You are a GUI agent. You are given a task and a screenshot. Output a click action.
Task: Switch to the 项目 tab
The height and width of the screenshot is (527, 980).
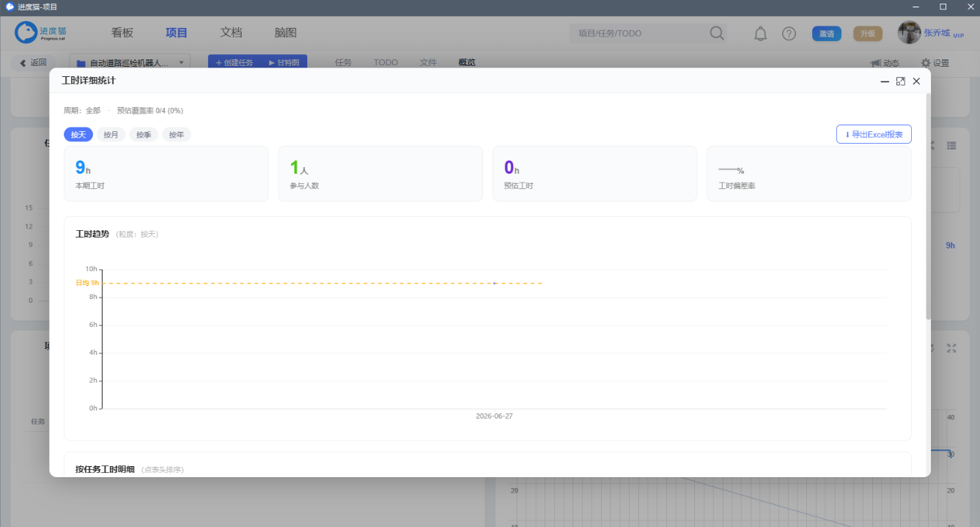(x=177, y=33)
